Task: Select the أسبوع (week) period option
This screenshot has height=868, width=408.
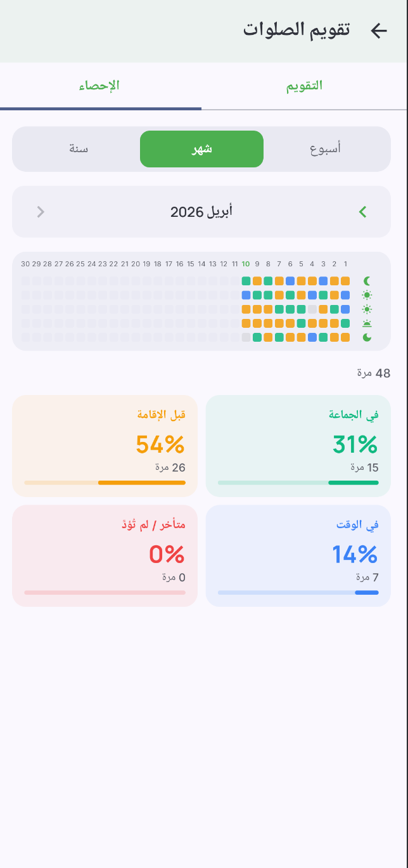Action: click(326, 149)
